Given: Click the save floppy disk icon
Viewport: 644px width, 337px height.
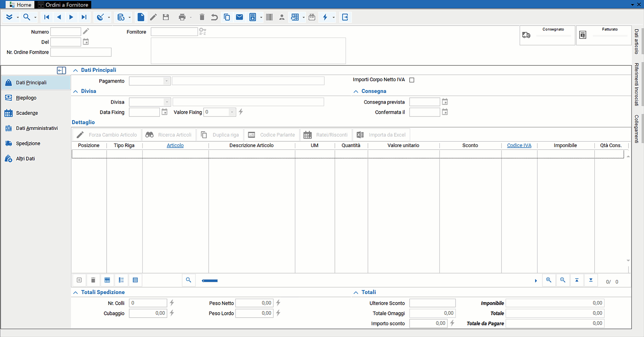Looking at the screenshot, I should click(x=166, y=17).
